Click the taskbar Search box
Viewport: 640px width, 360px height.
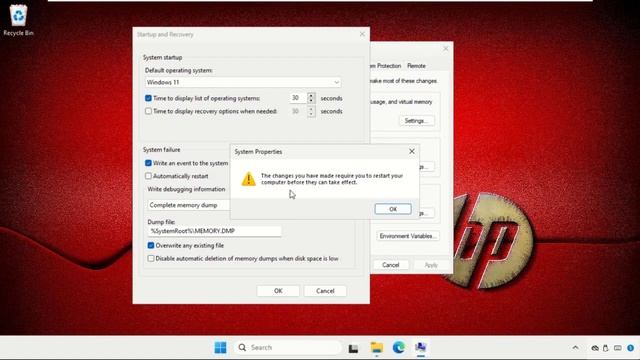tap(288, 347)
